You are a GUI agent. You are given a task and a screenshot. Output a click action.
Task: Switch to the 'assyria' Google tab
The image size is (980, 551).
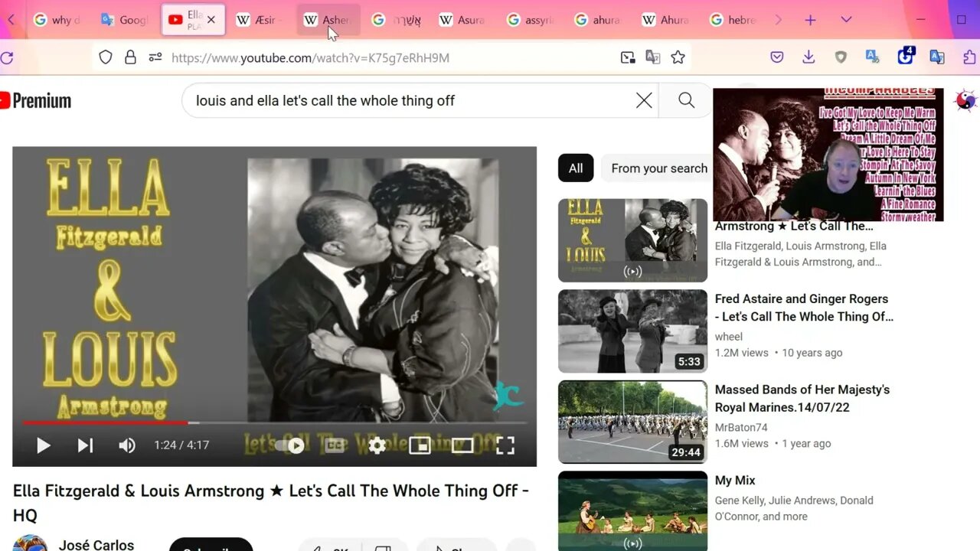coord(530,20)
